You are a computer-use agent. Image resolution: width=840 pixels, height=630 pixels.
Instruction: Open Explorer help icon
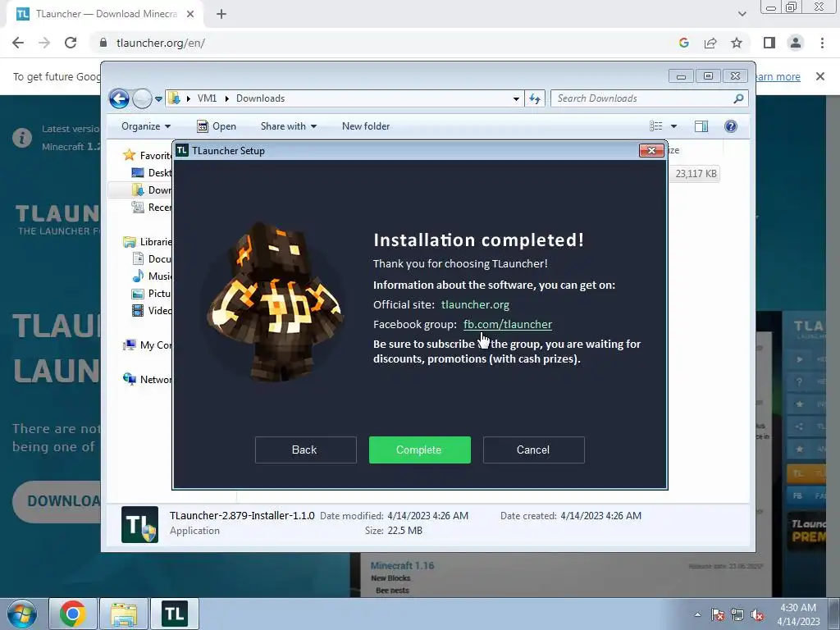point(731,126)
